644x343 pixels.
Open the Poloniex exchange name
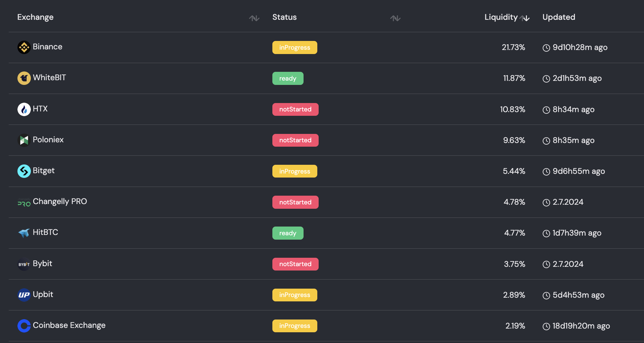(x=48, y=140)
